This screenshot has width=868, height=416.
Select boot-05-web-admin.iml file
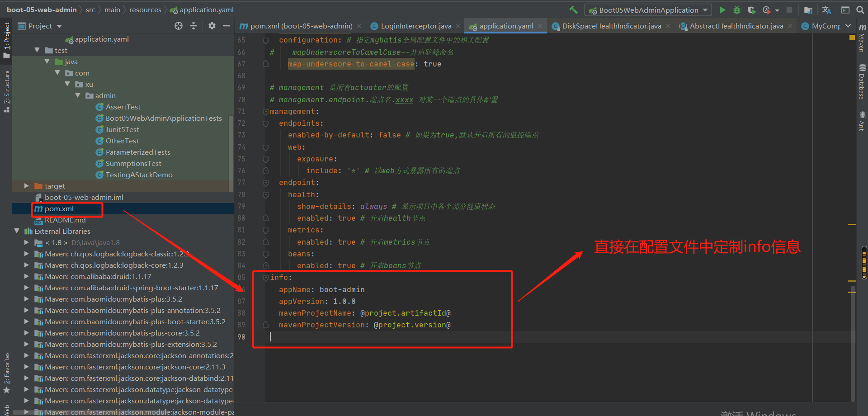click(84, 197)
